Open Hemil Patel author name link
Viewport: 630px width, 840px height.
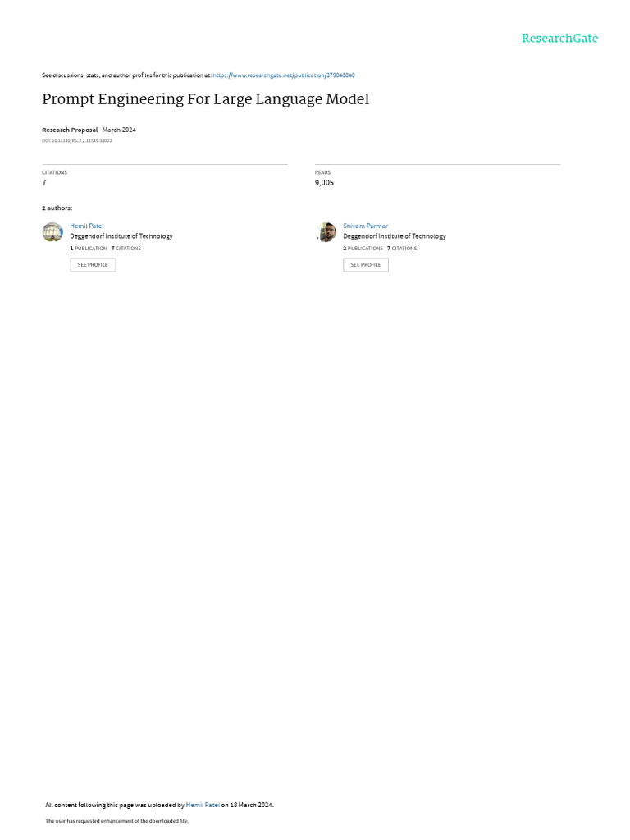pyautogui.click(x=87, y=226)
